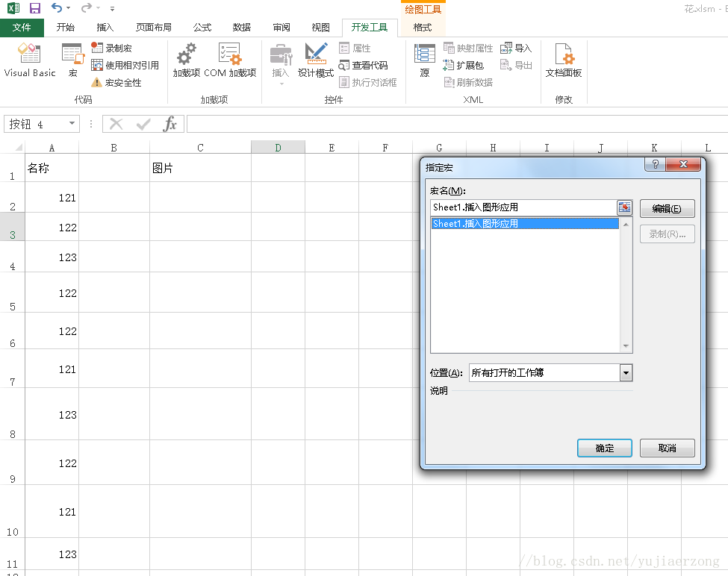Toggle Design Mode (设计模式)
The height and width of the screenshot is (576, 728).
tap(316, 60)
